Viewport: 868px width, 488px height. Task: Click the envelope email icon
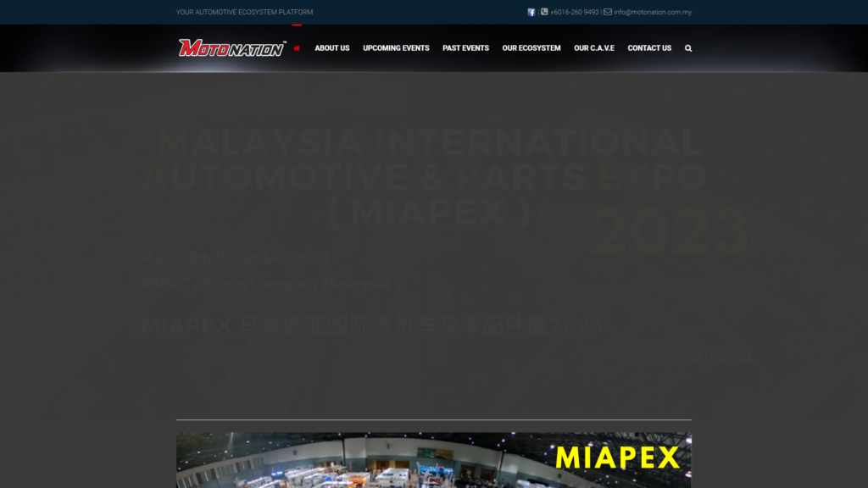[607, 12]
